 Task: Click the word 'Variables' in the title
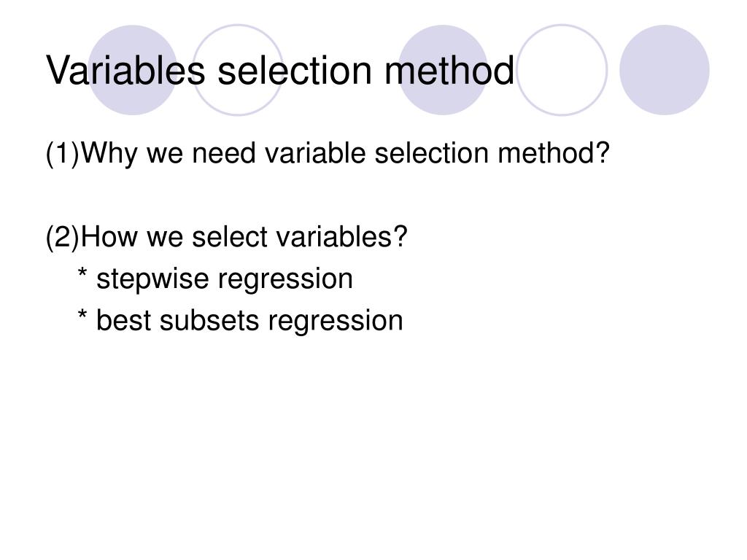coord(125,70)
